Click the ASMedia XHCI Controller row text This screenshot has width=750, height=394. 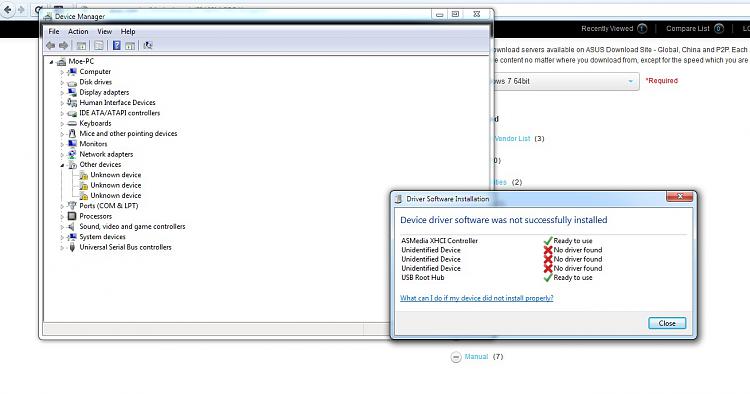click(440, 241)
